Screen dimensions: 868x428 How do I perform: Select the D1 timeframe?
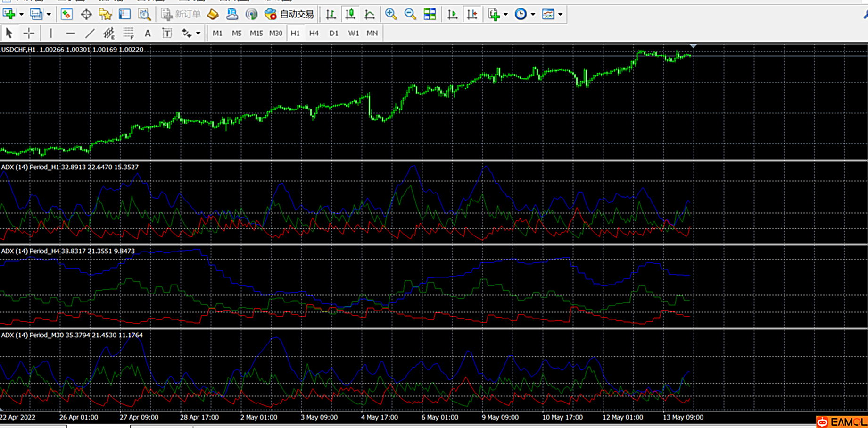(333, 33)
